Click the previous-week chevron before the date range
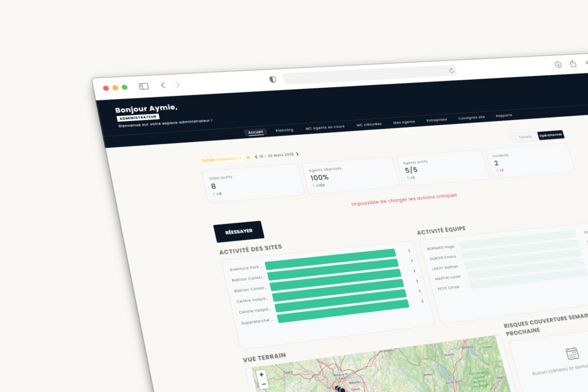 click(x=257, y=158)
